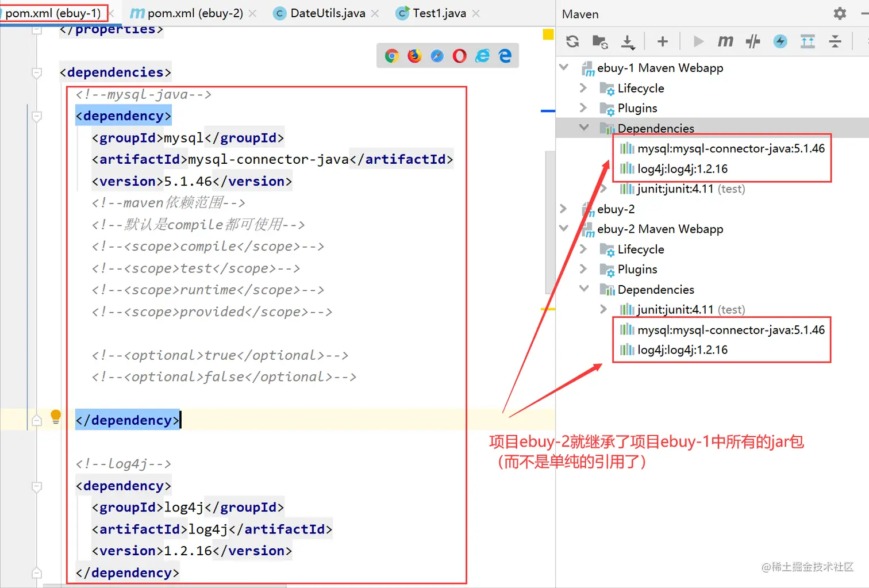Screen dimensions: 869x588
Task: Collapse Dependencies under ebuy-1 Maven Webapp
Action: tap(584, 128)
